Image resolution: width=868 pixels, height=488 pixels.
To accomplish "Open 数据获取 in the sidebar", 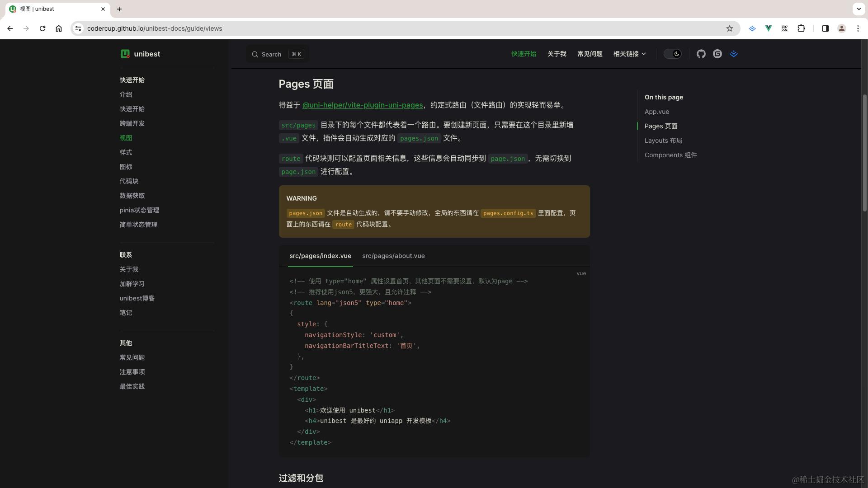I will 132,196.
